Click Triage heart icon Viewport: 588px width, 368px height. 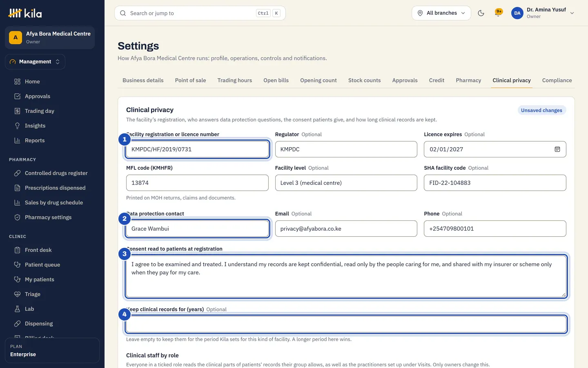click(x=17, y=294)
